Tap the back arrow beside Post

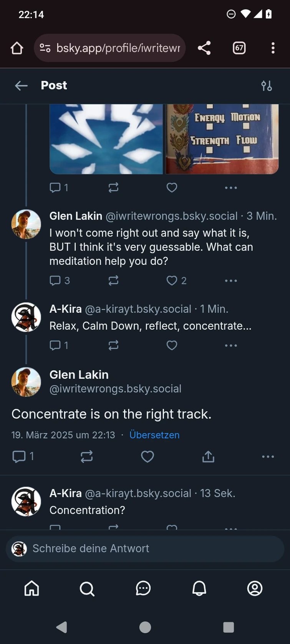21,86
